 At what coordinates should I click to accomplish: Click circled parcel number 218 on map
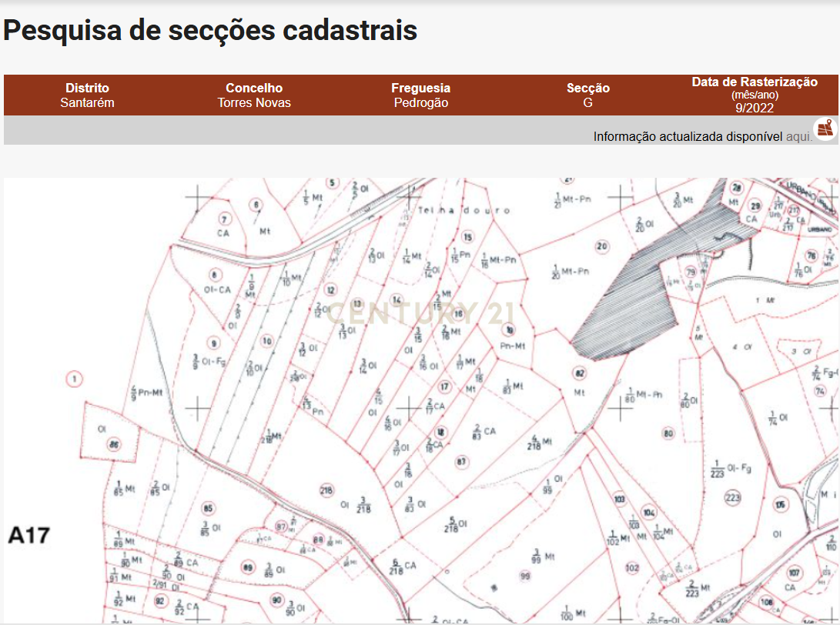326,490
